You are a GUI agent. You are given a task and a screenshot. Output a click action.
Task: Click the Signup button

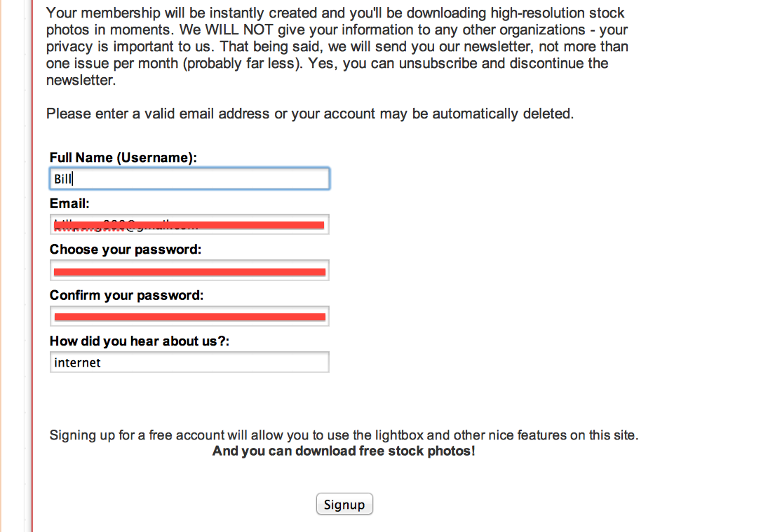pos(344,504)
